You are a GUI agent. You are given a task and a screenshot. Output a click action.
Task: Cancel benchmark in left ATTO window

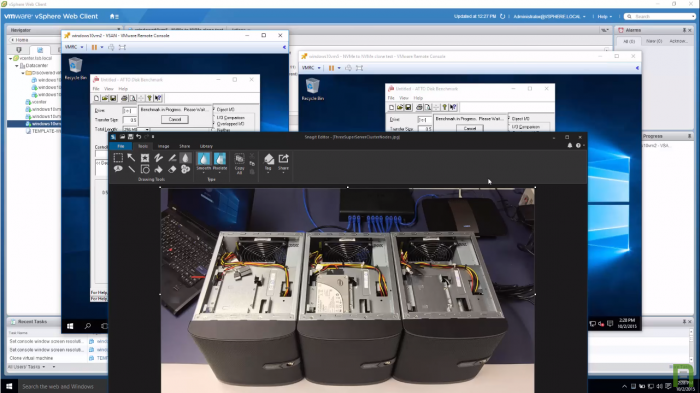(x=175, y=119)
